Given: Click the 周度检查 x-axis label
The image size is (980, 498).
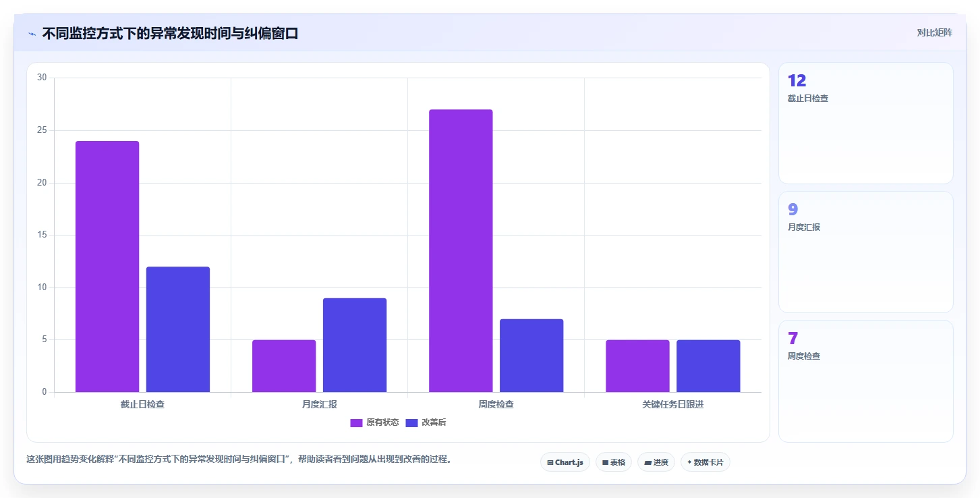Looking at the screenshot, I should pyautogui.click(x=496, y=405).
